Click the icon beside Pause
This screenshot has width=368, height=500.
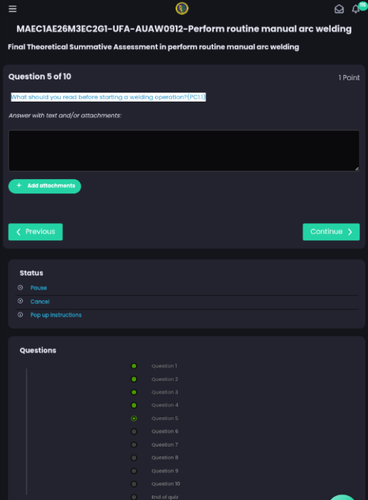click(x=20, y=287)
